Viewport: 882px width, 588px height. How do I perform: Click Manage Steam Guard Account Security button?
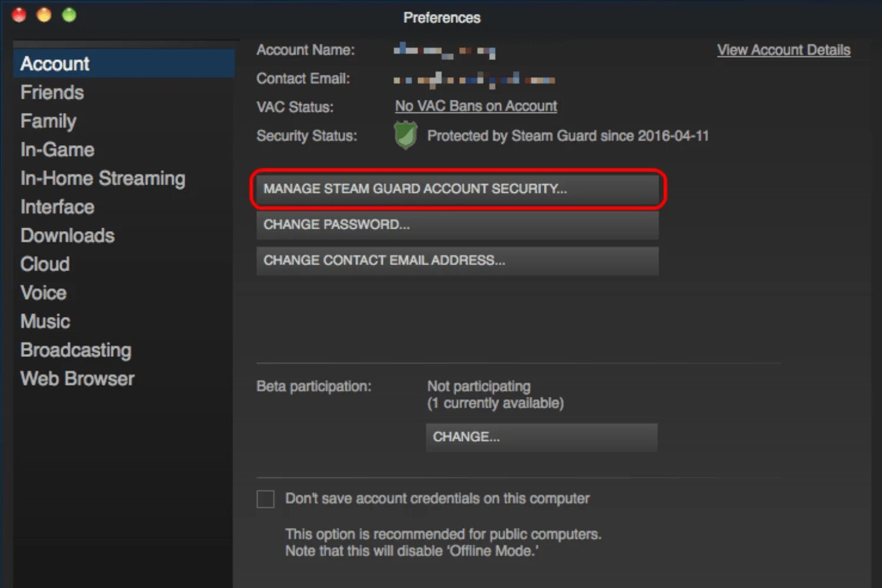[457, 189]
